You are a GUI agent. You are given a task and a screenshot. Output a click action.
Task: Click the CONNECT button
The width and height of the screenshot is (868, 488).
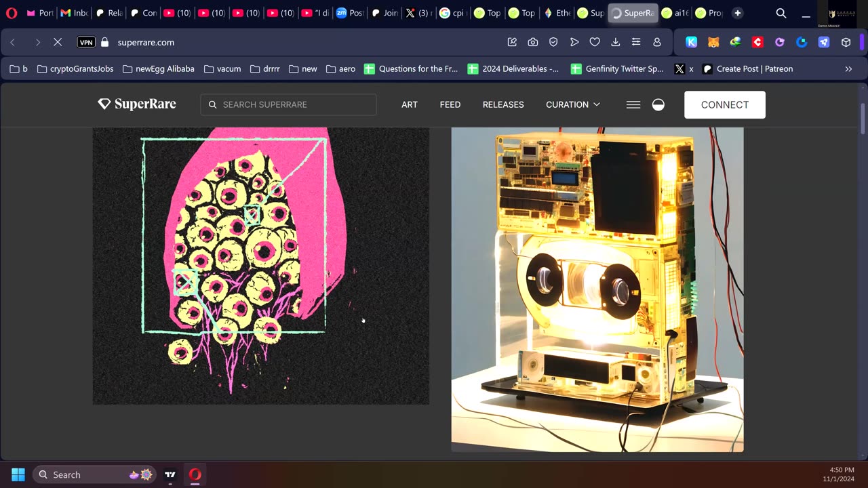(725, 104)
